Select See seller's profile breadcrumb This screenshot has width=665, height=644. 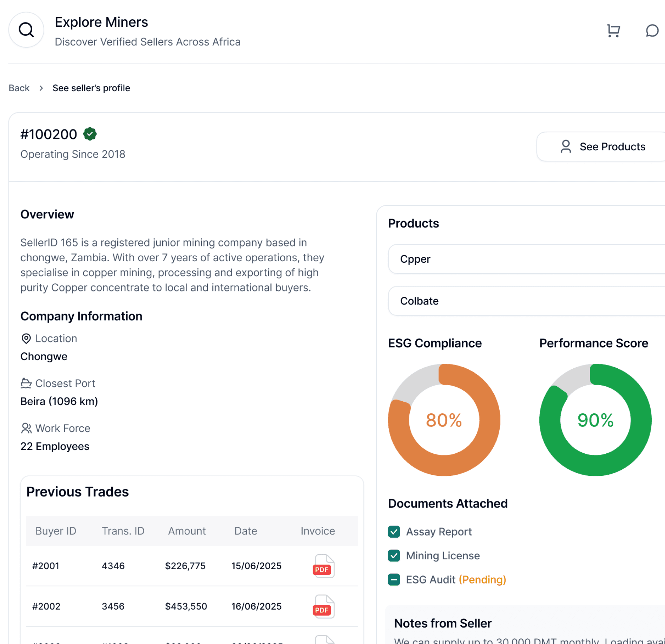pos(91,88)
